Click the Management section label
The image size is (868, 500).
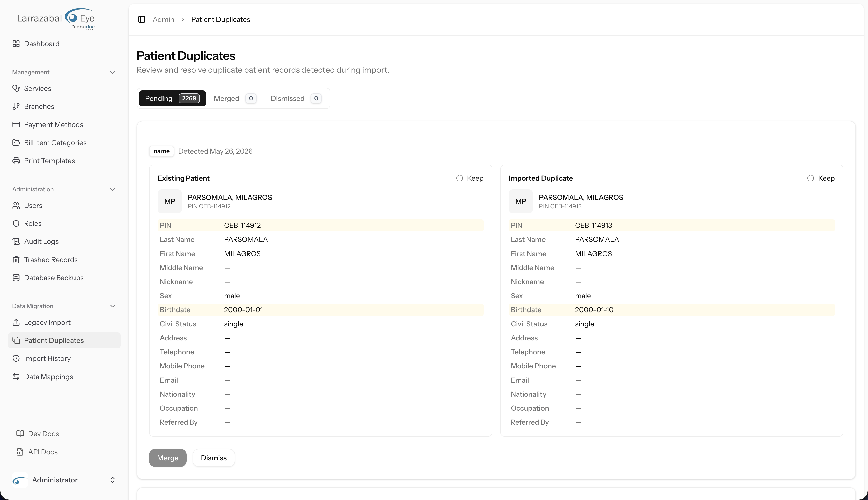[x=31, y=72]
